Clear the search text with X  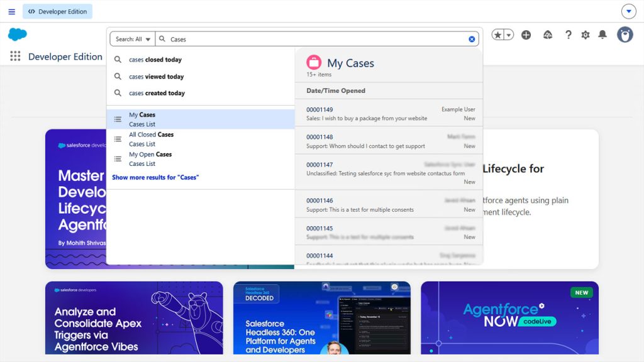[472, 39]
